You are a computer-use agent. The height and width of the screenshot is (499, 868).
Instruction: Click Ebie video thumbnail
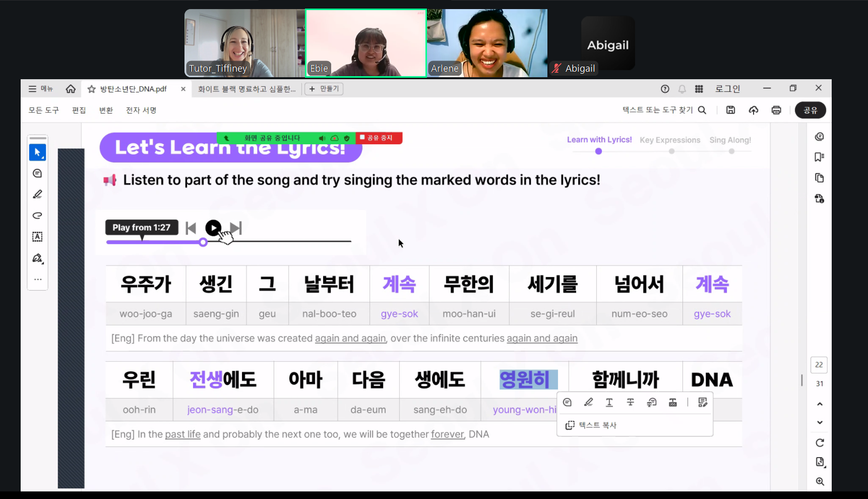click(x=366, y=43)
